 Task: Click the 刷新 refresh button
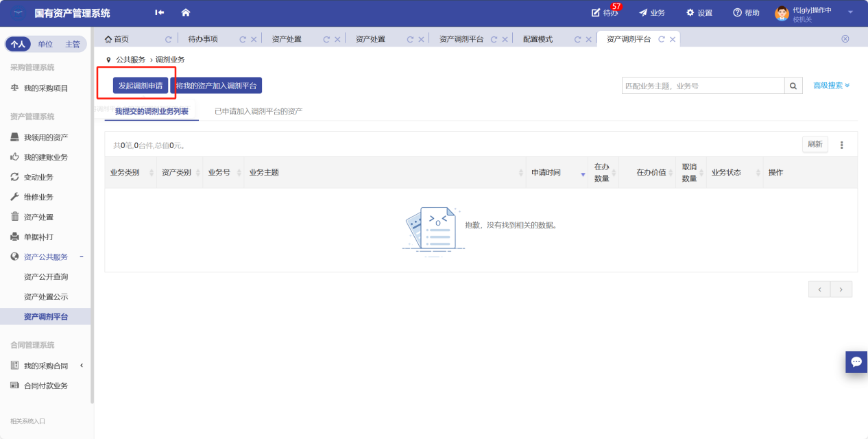pyautogui.click(x=815, y=145)
